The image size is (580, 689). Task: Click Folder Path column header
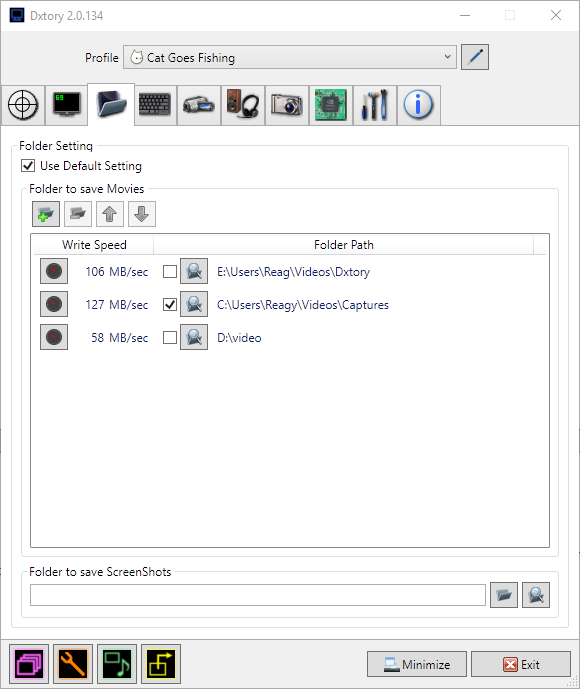(x=344, y=245)
